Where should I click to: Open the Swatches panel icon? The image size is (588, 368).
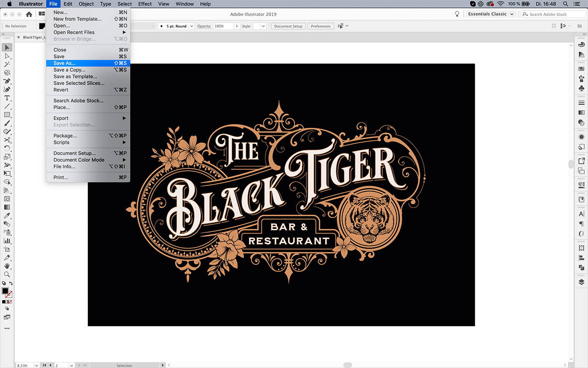(x=582, y=69)
